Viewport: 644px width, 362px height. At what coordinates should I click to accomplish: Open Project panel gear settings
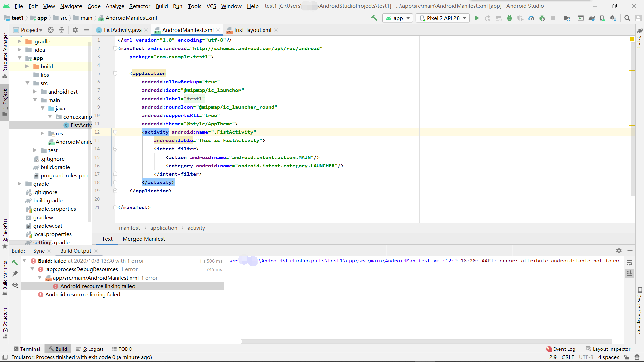point(75,30)
